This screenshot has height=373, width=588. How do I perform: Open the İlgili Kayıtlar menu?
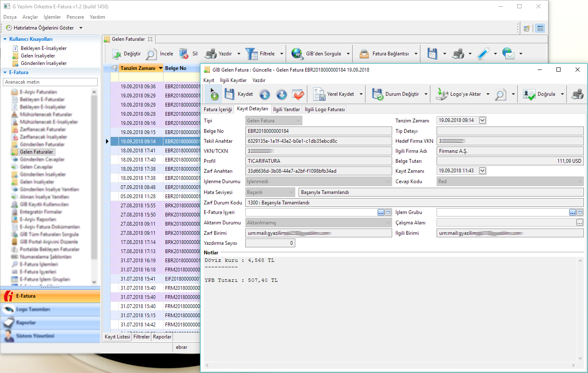(x=233, y=80)
